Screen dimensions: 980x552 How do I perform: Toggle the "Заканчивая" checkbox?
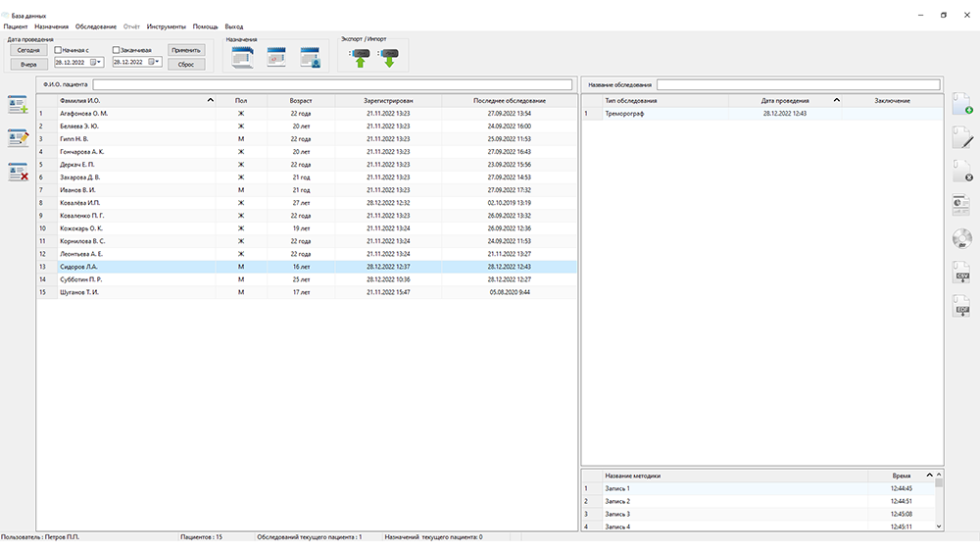tap(117, 49)
